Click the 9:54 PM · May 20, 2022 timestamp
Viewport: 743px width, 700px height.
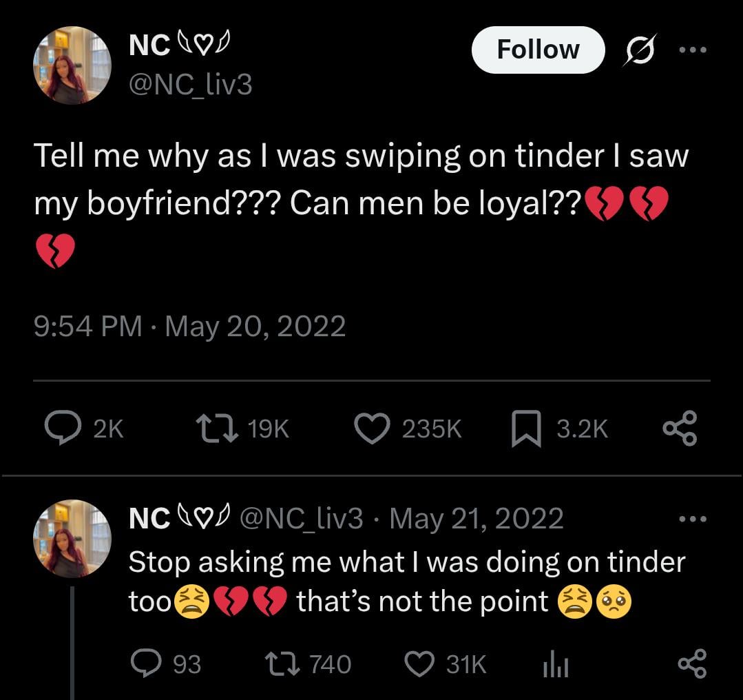pyautogui.click(x=189, y=327)
